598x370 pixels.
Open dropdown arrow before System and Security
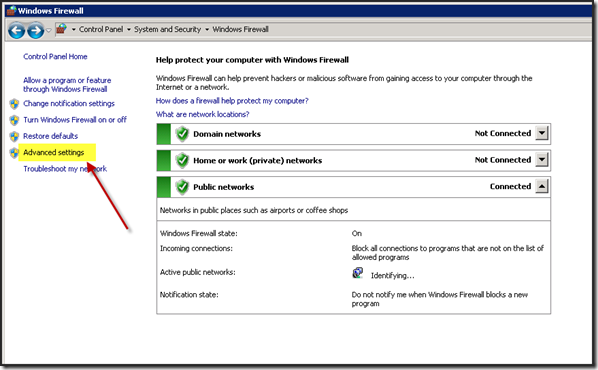(129, 29)
